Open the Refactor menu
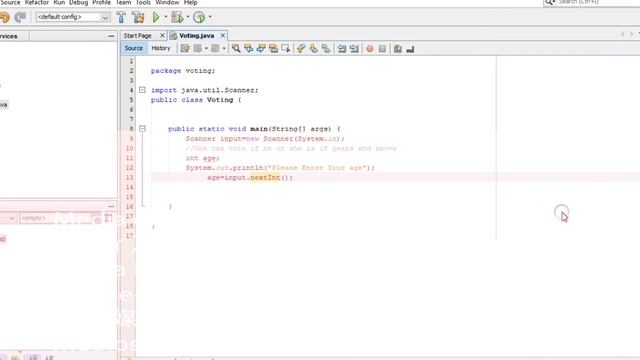Image resolution: width=640 pixels, height=360 pixels. click(x=37, y=2)
